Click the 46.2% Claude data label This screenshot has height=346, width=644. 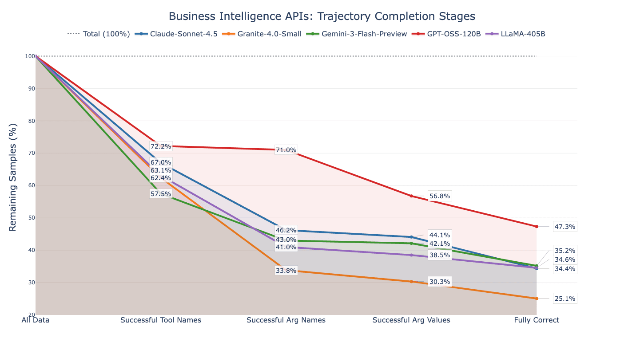(286, 230)
